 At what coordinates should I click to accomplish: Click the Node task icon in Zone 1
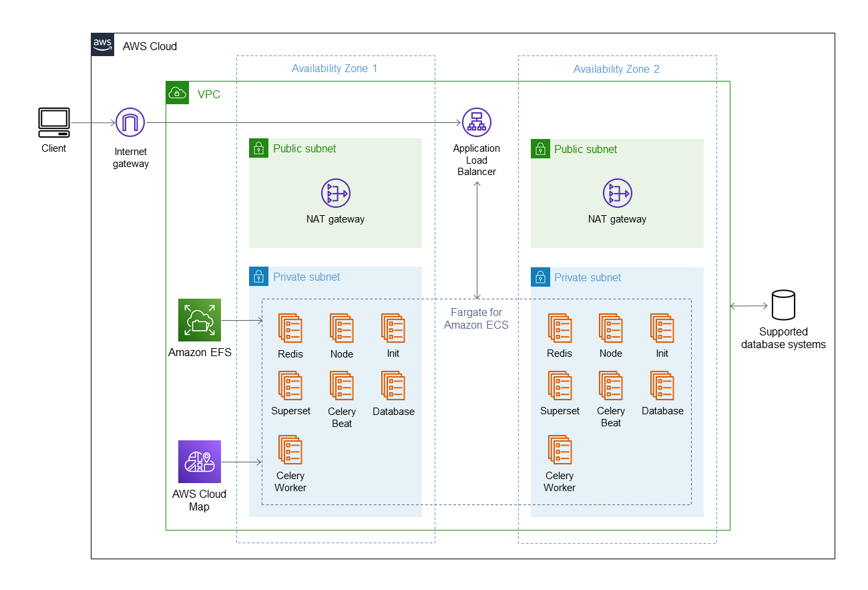[x=342, y=328]
